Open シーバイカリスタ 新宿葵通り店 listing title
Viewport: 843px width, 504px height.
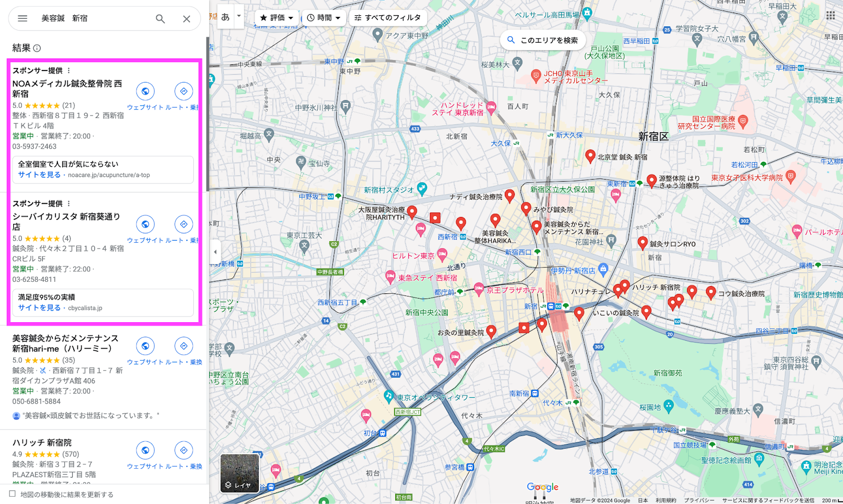click(x=66, y=222)
